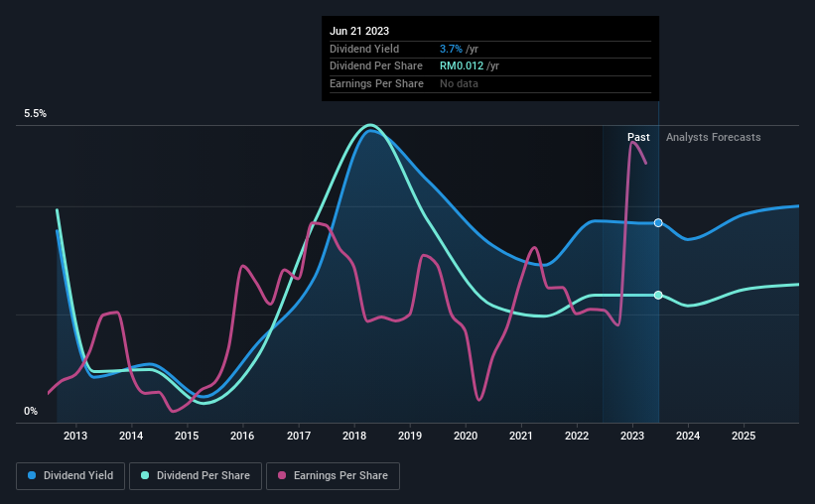Click the 2016 x-axis label
The width and height of the screenshot is (815, 504).
pyautogui.click(x=242, y=436)
